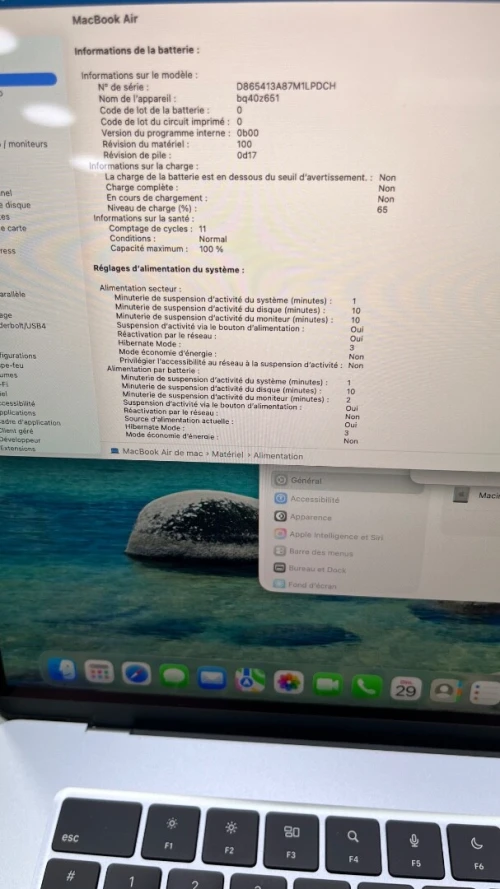Click the laptop icon in the path bar

pos(115,451)
